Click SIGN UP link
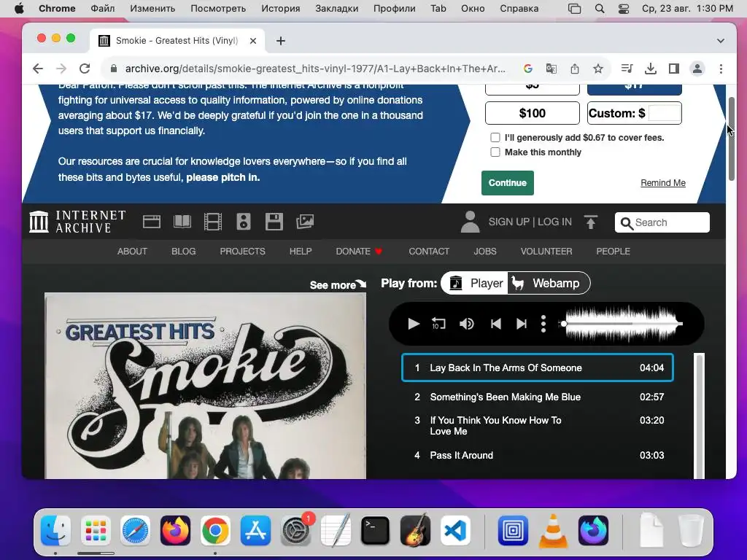This screenshot has height=560, width=747. pyautogui.click(x=508, y=222)
